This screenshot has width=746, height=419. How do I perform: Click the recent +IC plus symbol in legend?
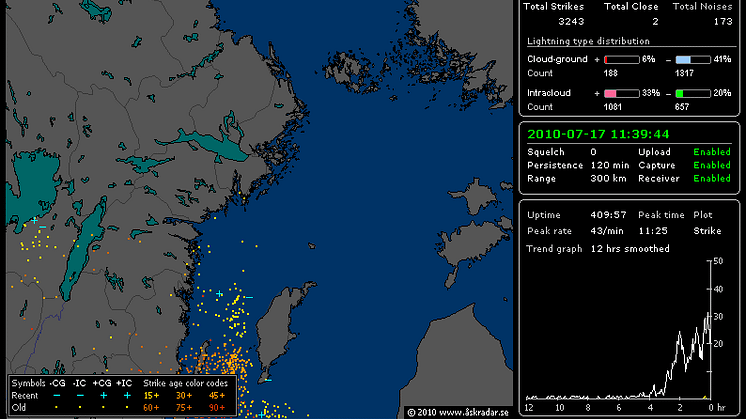coord(127,395)
